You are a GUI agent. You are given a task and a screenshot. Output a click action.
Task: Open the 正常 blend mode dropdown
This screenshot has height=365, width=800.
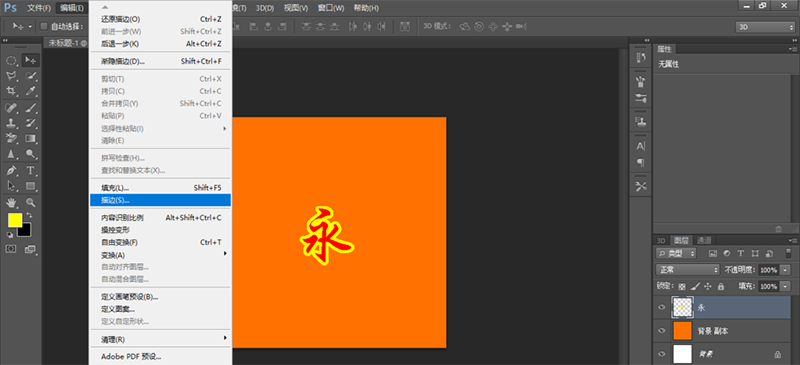pyautogui.click(x=687, y=270)
